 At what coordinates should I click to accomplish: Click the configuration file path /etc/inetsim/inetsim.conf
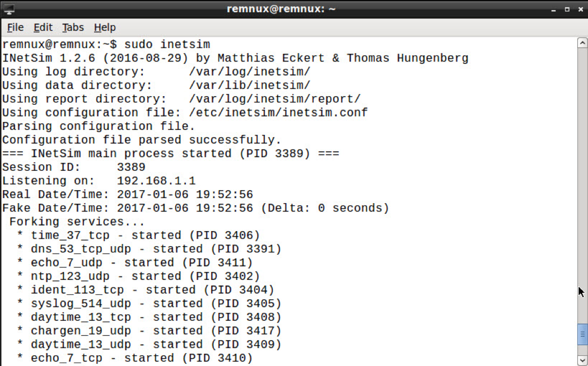coord(278,112)
